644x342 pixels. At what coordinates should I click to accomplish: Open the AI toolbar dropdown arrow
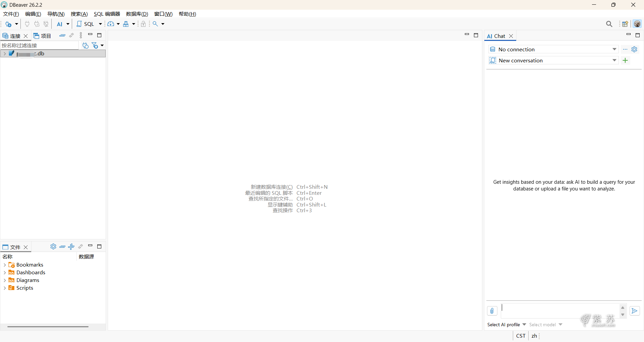point(68,24)
